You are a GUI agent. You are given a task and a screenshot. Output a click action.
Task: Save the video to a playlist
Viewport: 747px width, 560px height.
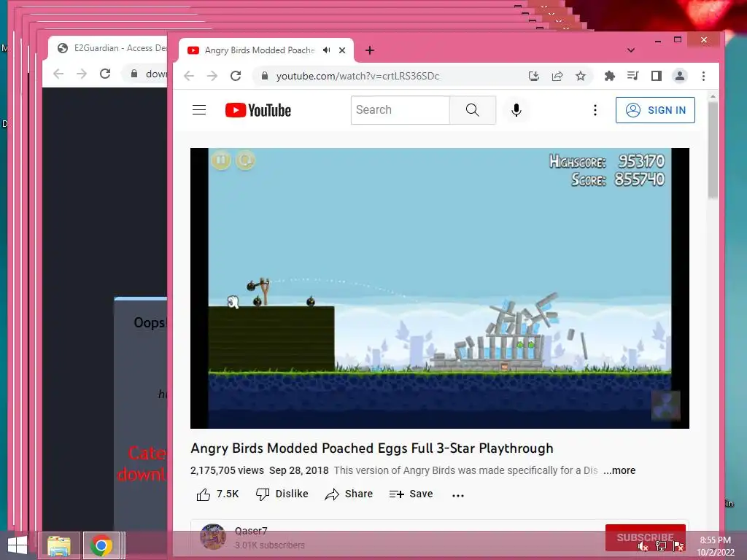click(x=411, y=494)
